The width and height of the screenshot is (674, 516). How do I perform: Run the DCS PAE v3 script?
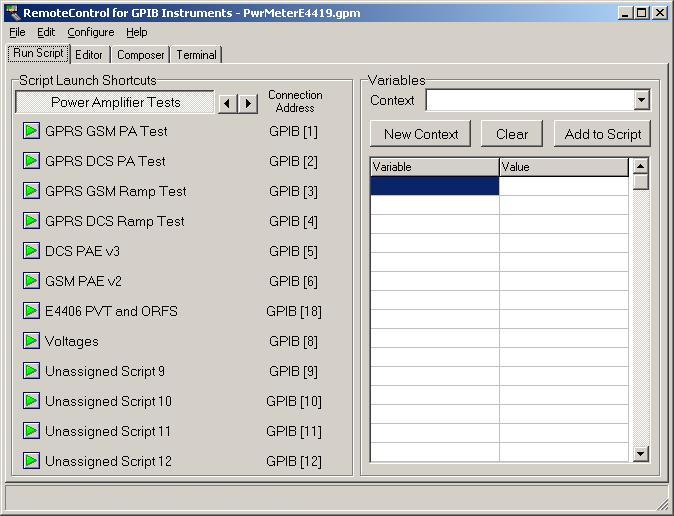pos(31,251)
